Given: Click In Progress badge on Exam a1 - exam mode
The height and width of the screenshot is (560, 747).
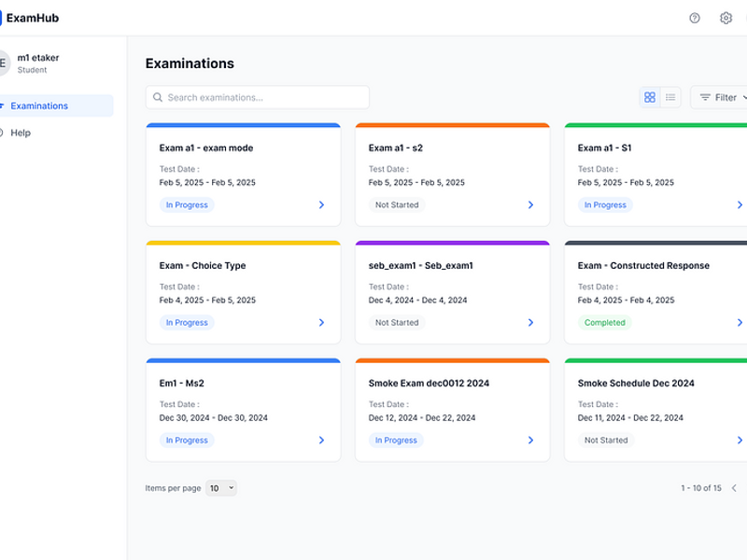Looking at the screenshot, I should pyautogui.click(x=187, y=204).
